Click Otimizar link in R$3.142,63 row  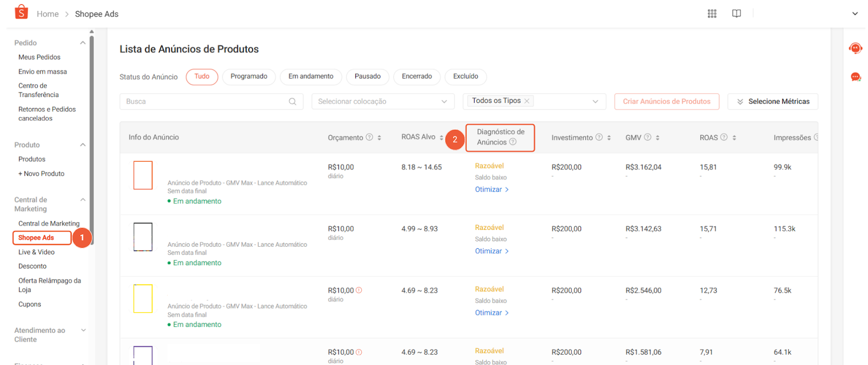coord(492,251)
